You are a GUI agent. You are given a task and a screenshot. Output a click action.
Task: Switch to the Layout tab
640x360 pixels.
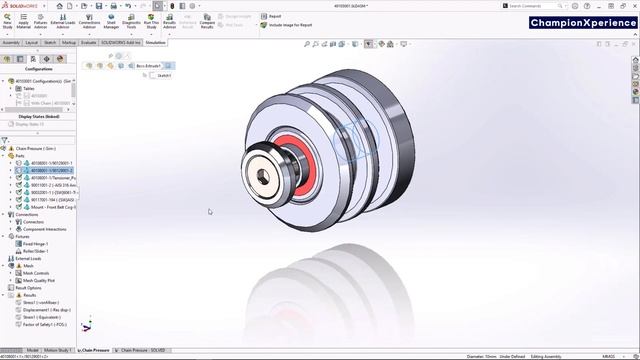(x=31, y=42)
